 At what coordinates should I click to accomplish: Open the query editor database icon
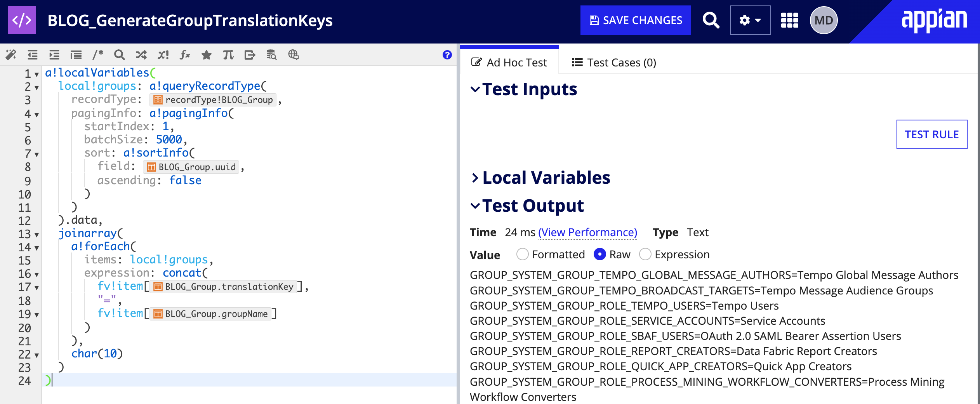pyautogui.click(x=271, y=55)
